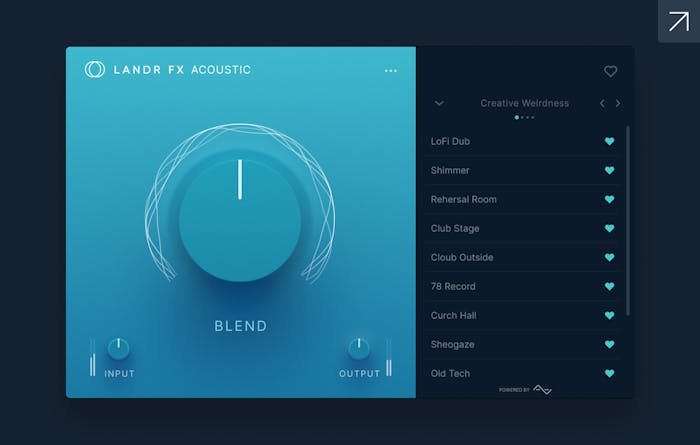
Task: Go to the previous preset category arrow
Action: tap(601, 103)
